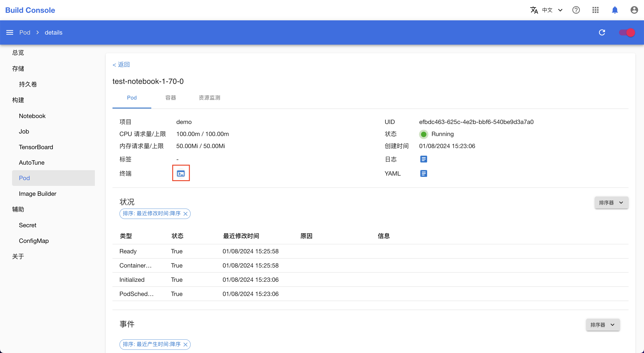The image size is (644, 353).
Task: Go to Image Builder in sidebar
Action: tap(38, 194)
